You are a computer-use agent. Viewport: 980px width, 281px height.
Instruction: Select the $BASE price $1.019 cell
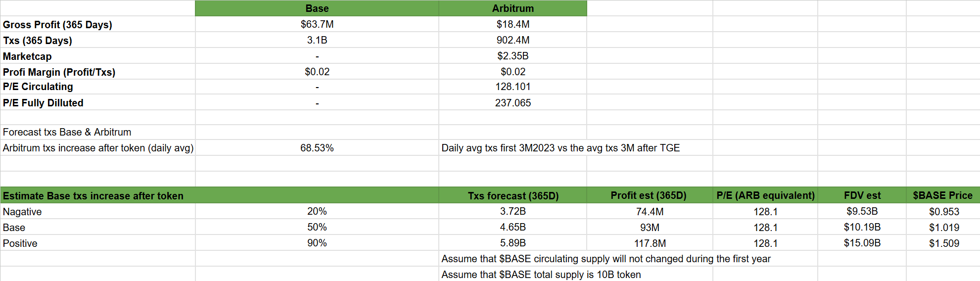point(944,228)
